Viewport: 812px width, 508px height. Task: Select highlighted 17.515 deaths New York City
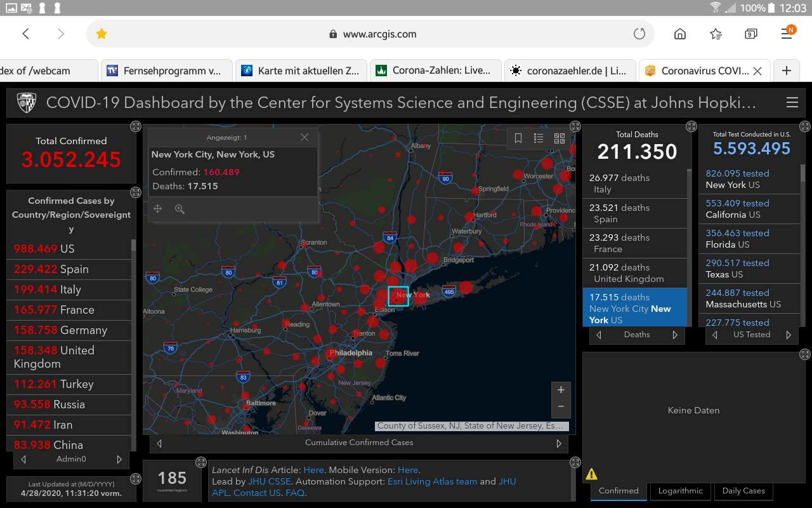tap(634, 307)
